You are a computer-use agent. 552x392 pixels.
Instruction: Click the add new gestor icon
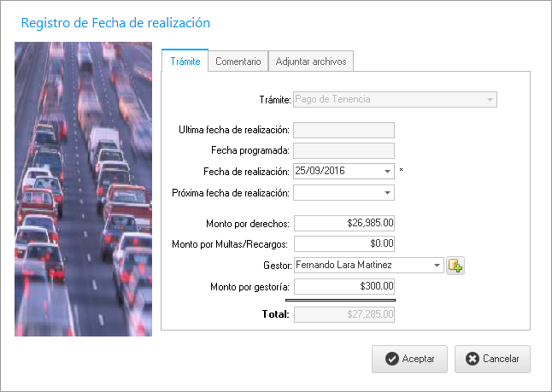coord(456,266)
